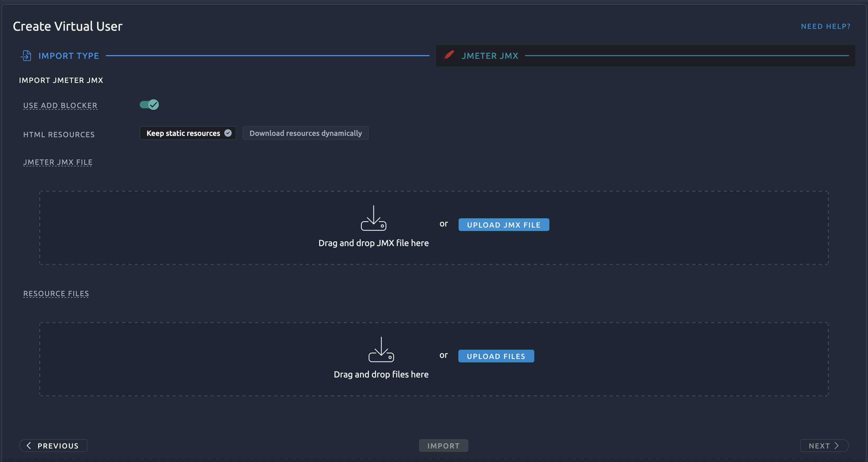Click the HTML Resources label
Image resolution: width=868 pixels, height=462 pixels.
[59, 135]
